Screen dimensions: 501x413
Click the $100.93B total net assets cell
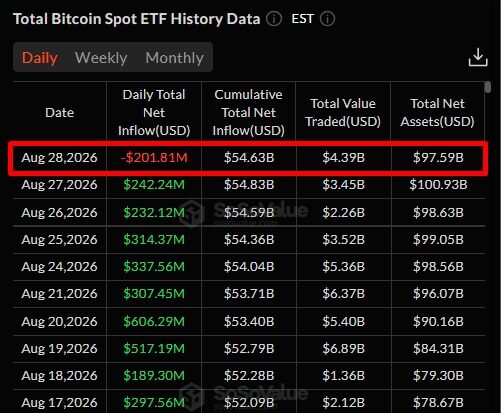[x=438, y=185]
